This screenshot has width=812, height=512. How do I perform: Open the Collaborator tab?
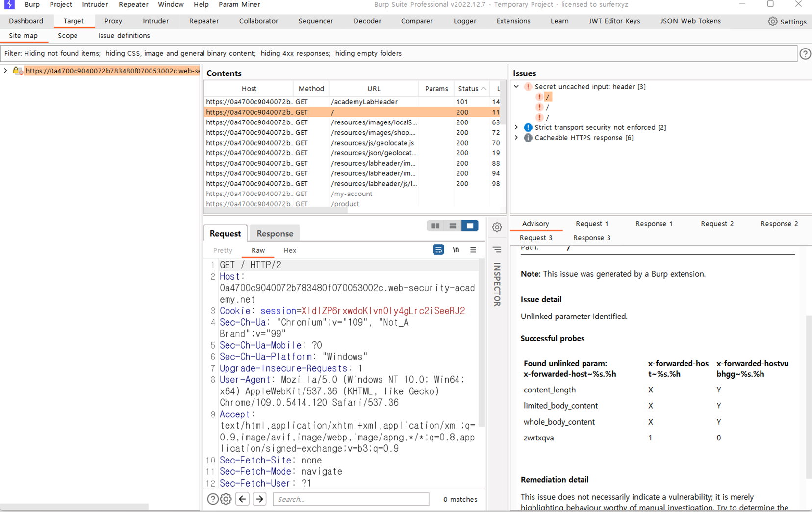coord(258,21)
